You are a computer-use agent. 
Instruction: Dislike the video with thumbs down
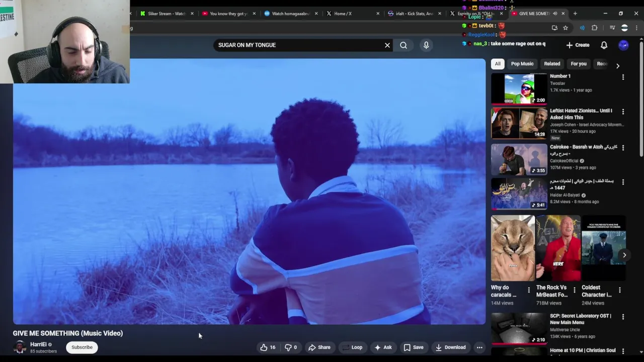(x=291, y=347)
